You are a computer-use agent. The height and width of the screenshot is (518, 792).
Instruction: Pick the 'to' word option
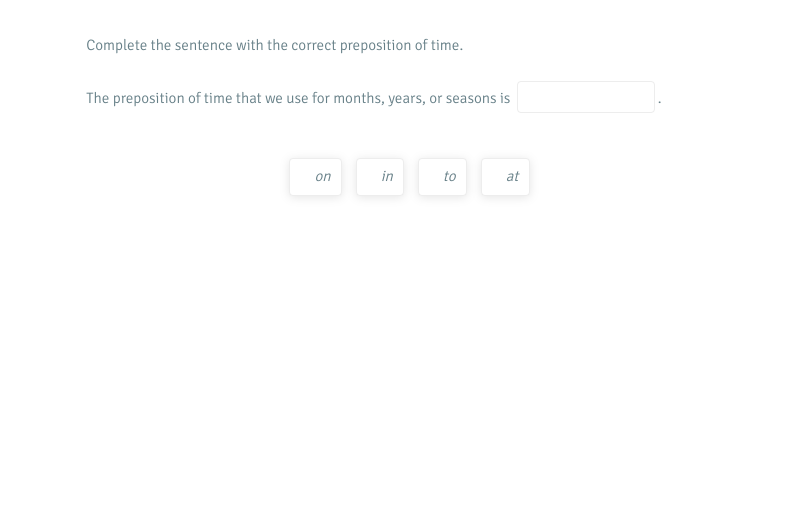click(442, 177)
